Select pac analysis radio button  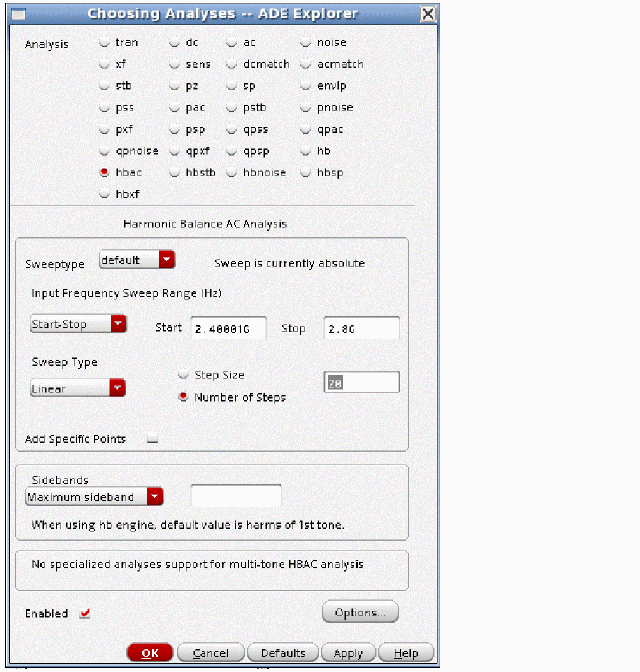click(x=174, y=107)
